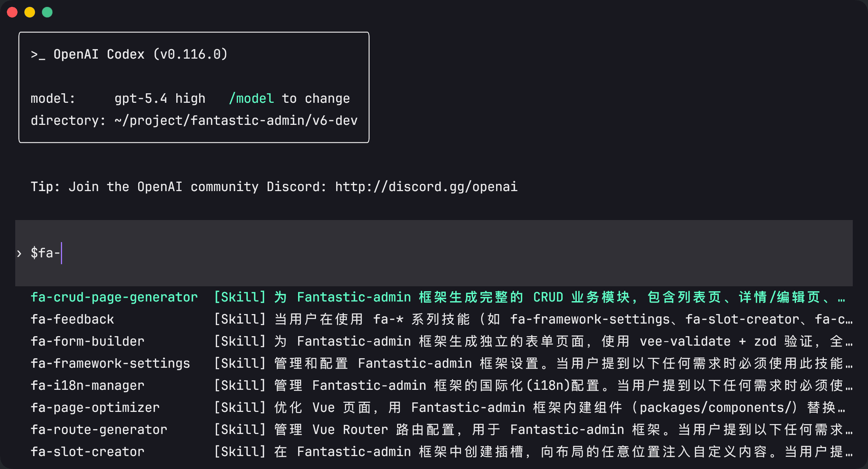Select the fa-route-generator skill item
This screenshot has height=469, width=868.
click(99, 430)
